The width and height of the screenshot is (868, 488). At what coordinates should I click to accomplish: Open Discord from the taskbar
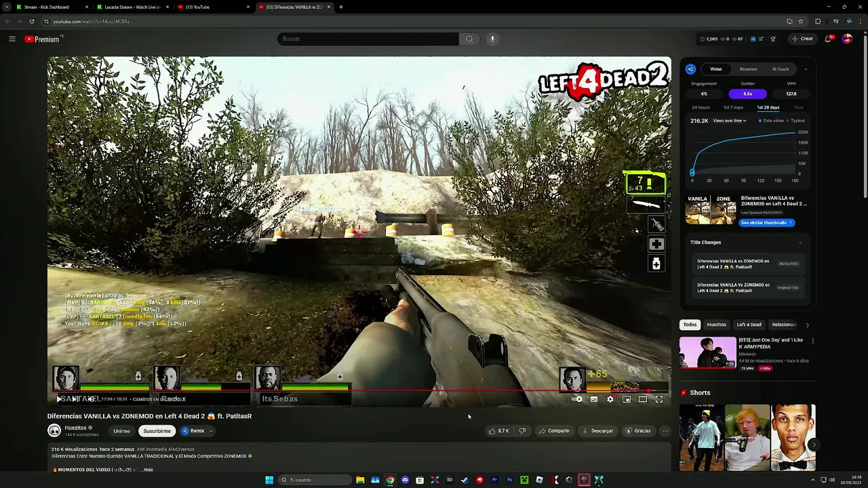pyautogui.click(x=405, y=480)
